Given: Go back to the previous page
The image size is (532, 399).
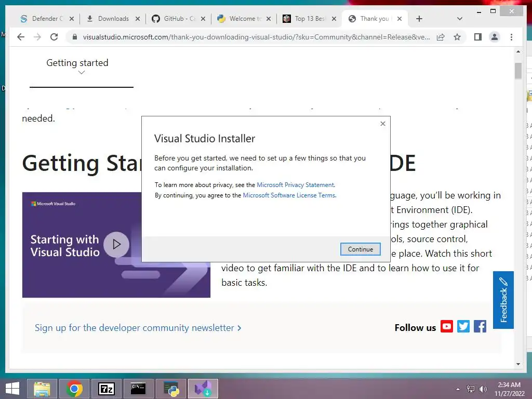Looking at the screenshot, I should click(21, 37).
